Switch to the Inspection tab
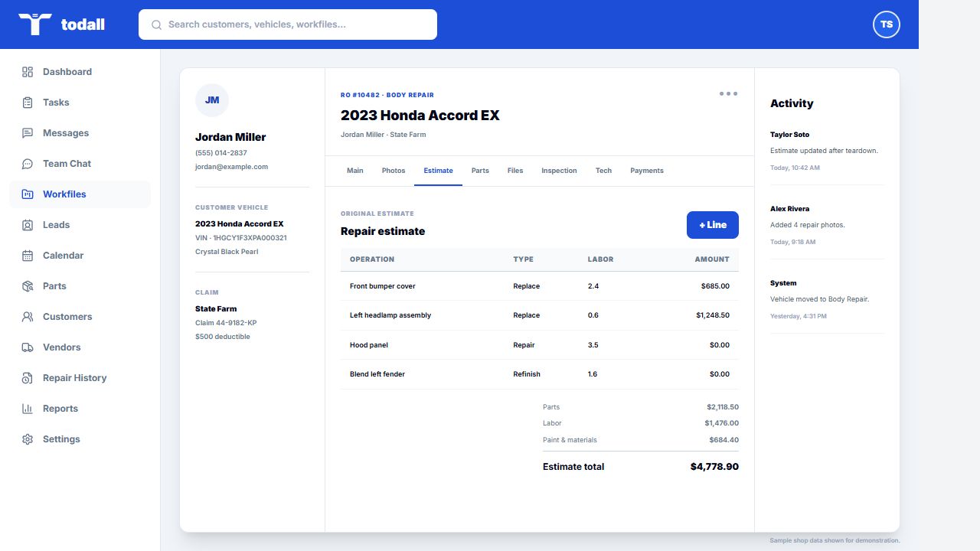The width and height of the screenshot is (980, 551). pyautogui.click(x=559, y=171)
